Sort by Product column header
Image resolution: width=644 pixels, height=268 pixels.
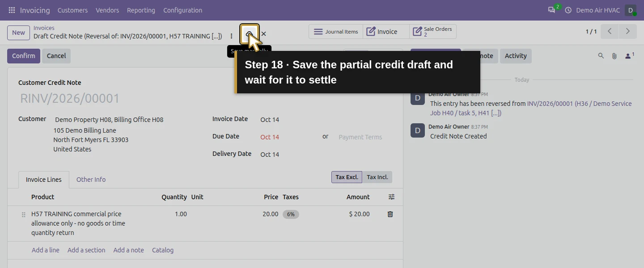click(42, 197)
